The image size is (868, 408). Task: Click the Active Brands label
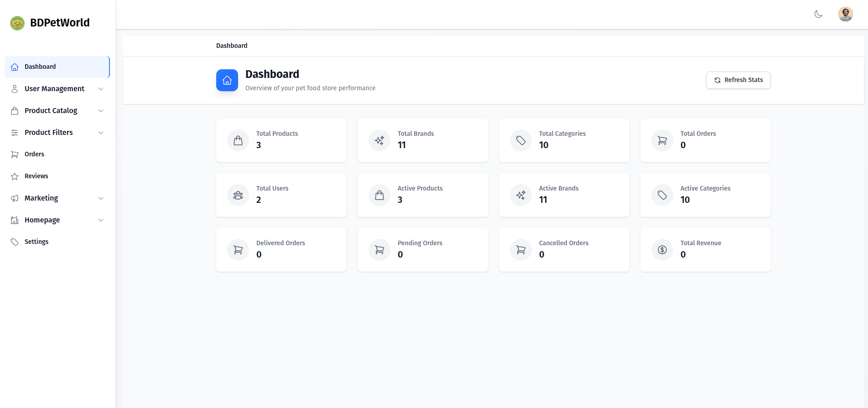[559, 188]
